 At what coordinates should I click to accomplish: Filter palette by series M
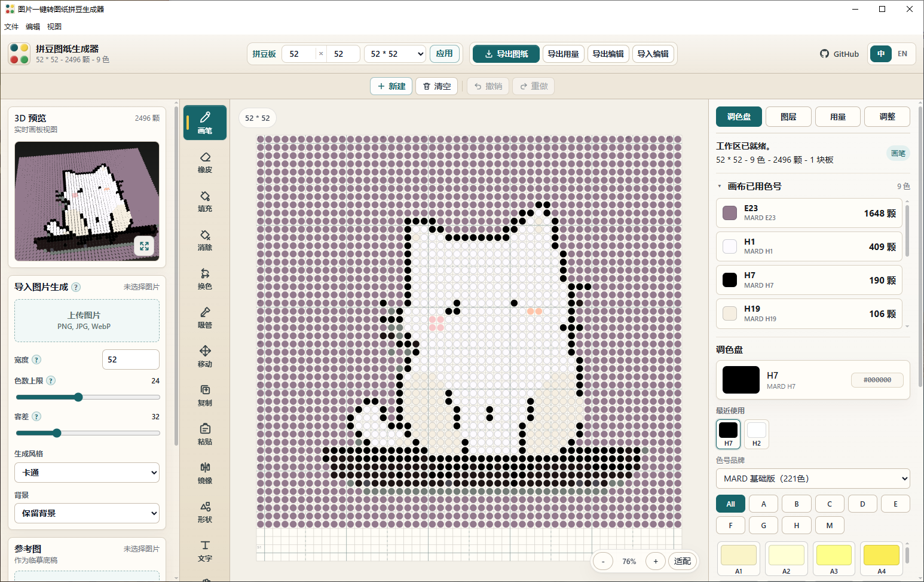pos(830,525)
